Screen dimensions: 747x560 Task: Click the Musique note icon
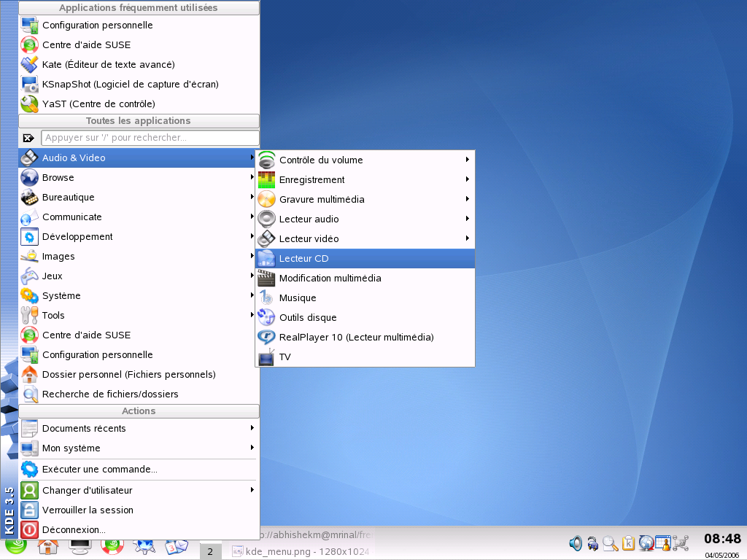tap(266, 297)
